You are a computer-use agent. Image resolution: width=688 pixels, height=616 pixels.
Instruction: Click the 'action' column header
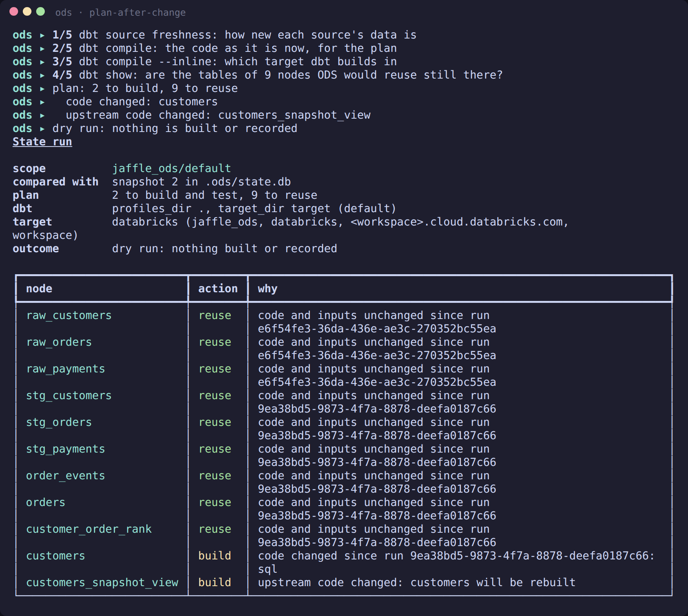pyautogui.click(x=218, y=289)
